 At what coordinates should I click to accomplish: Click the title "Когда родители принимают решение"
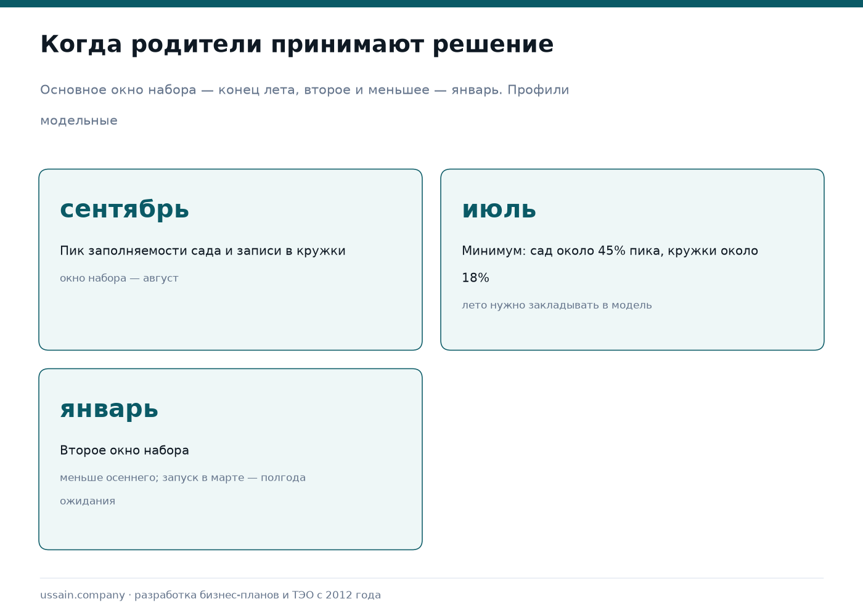click(x=297, y=45)
